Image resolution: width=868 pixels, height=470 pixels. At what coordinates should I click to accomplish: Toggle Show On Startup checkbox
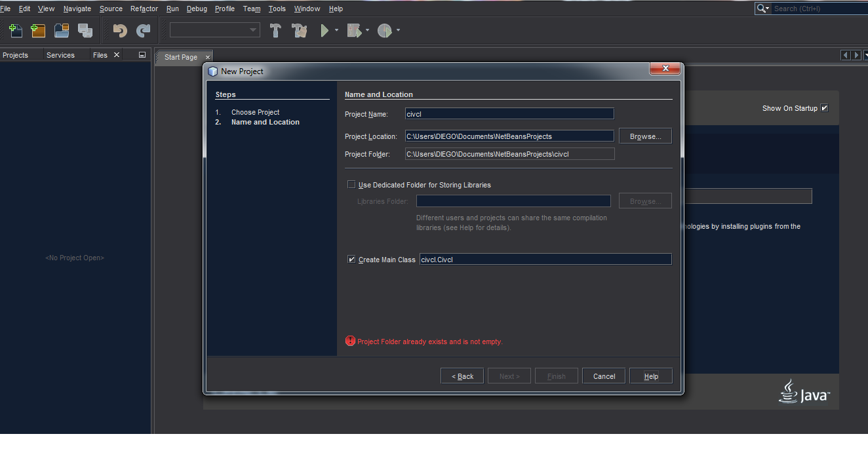(x=825, y=108)
